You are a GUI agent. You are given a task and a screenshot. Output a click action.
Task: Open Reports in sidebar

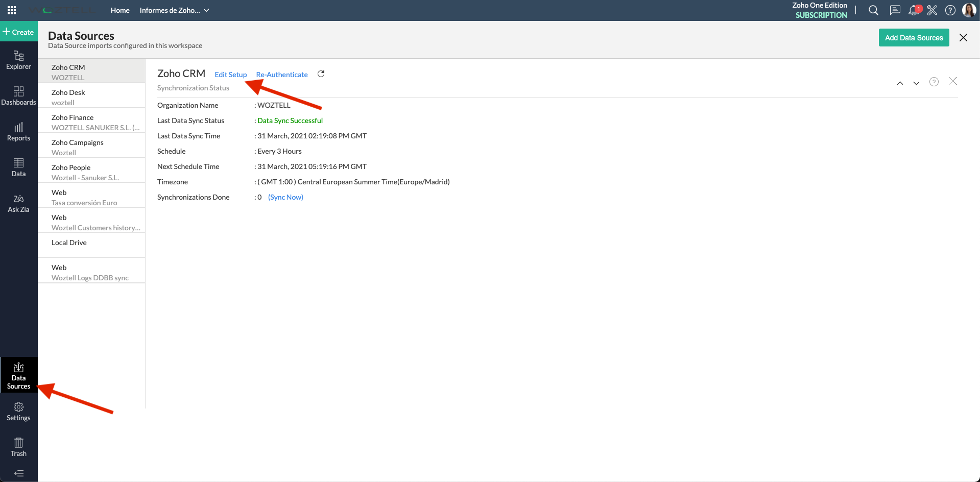(19, 132)
